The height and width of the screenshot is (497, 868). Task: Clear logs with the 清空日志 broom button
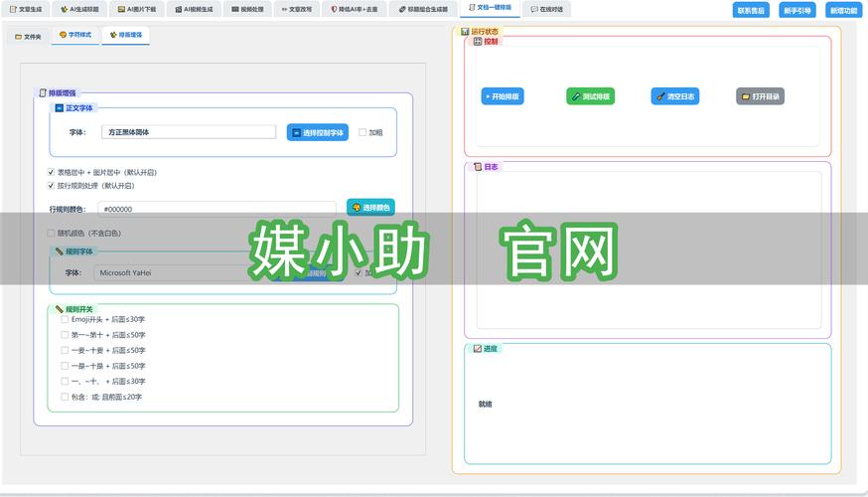click(x=675, y=96)
